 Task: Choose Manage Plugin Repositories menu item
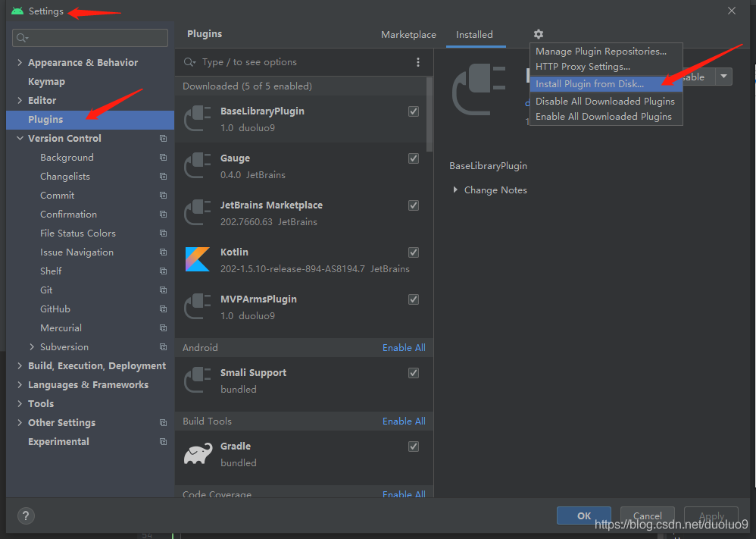[606, 51]
